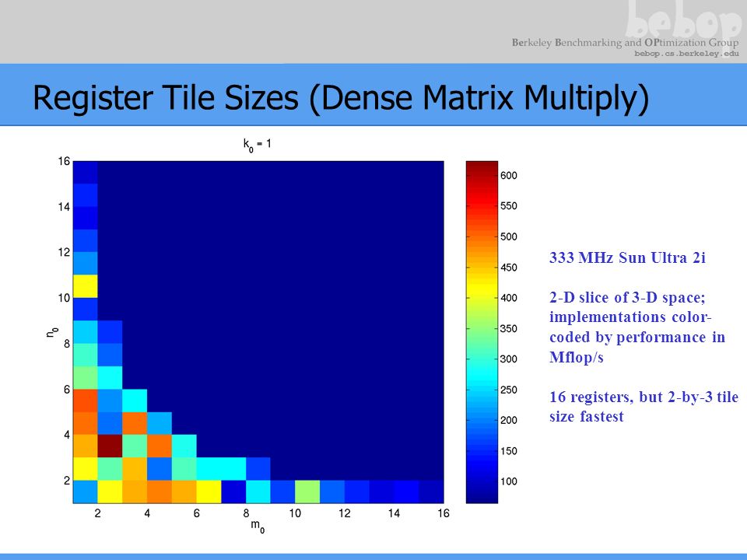
Task: Click the '2' tick on the m0 axis
Action: coord(98,513)
